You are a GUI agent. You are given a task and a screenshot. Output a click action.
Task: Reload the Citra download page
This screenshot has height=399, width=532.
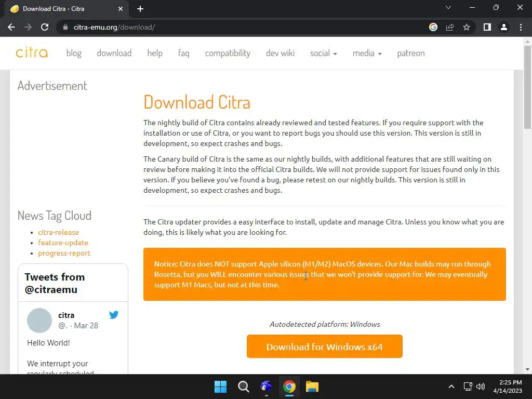[x=45, y=27]
